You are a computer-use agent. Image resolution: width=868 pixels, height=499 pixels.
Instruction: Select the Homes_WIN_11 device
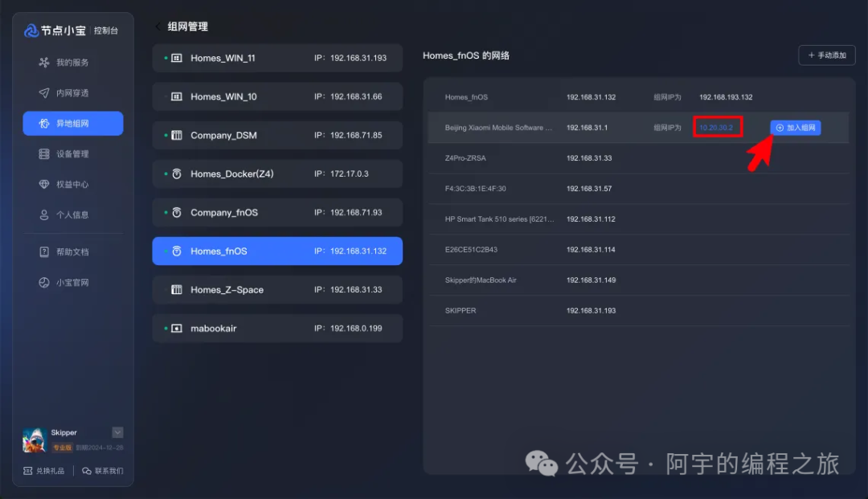tap(277, 59)
